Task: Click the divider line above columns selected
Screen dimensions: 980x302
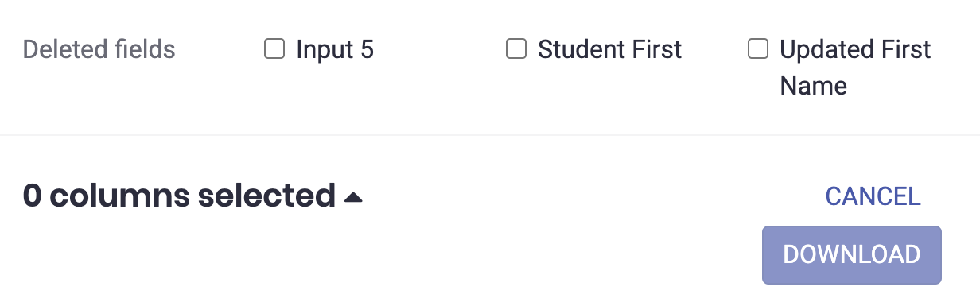Action: pos(490,135)
